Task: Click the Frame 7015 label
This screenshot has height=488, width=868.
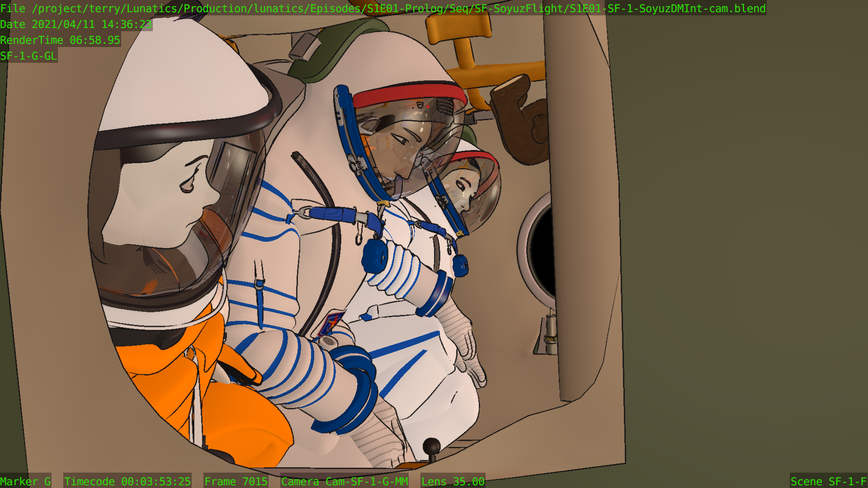Action: (x=236, y=481)
